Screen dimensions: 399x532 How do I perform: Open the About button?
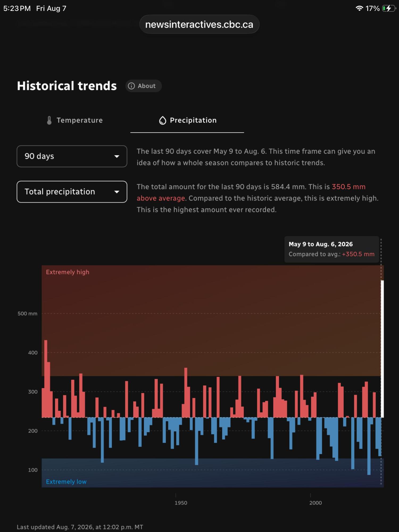click(143, 86)
